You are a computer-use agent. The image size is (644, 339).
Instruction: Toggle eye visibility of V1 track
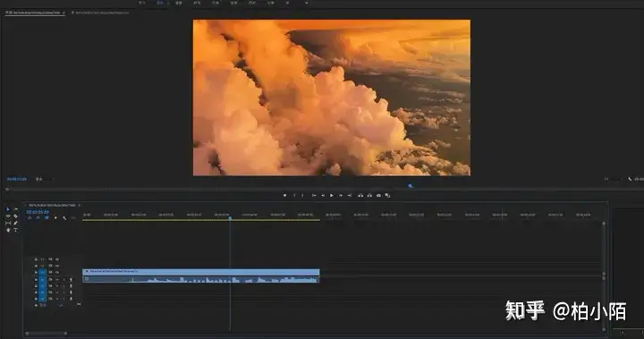pos(57,272)
